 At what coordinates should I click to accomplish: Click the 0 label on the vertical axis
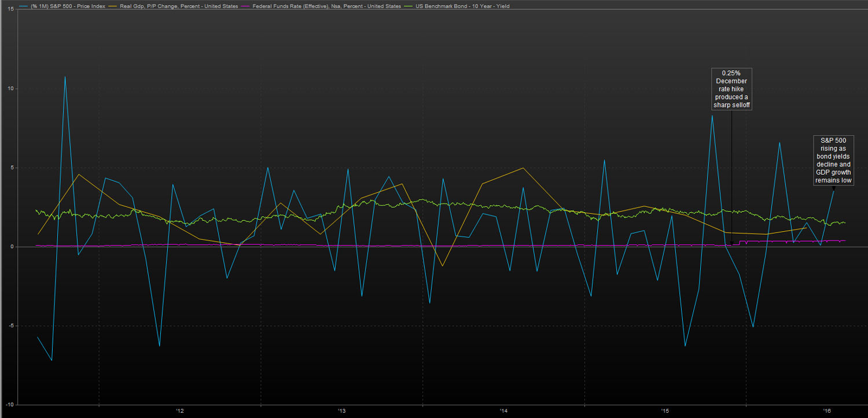(12, 247)
